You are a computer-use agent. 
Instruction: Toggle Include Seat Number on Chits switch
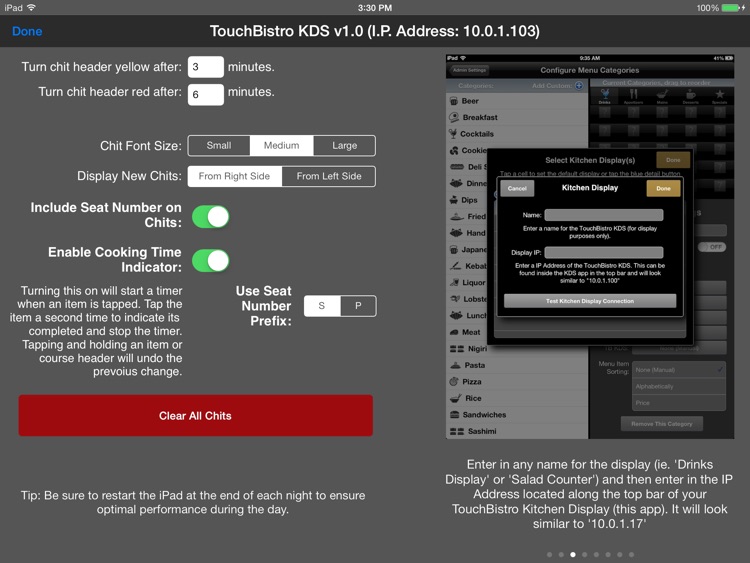[210, 217]
